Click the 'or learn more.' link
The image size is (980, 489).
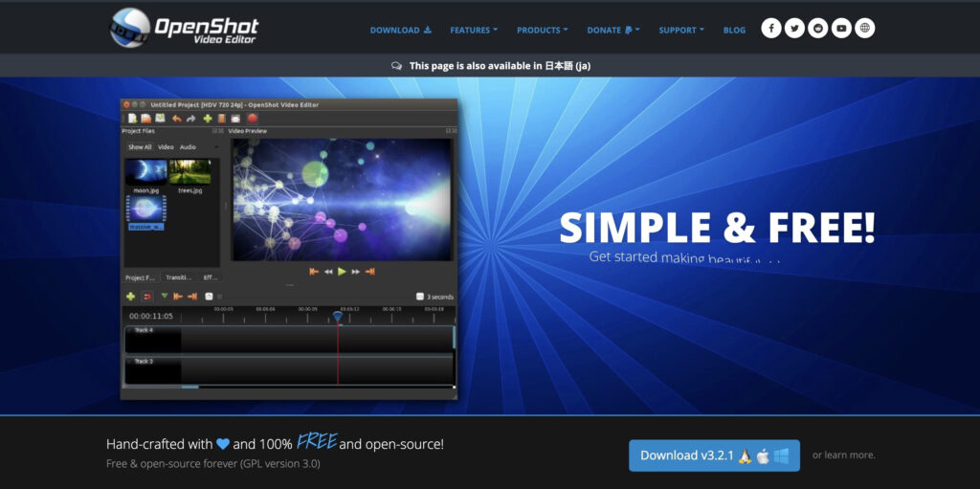point(844,456)
